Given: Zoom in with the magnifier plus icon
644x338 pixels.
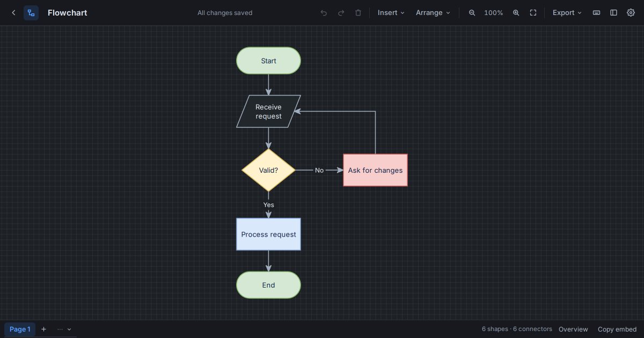Looking at the screenshot, I should point(516,13).
